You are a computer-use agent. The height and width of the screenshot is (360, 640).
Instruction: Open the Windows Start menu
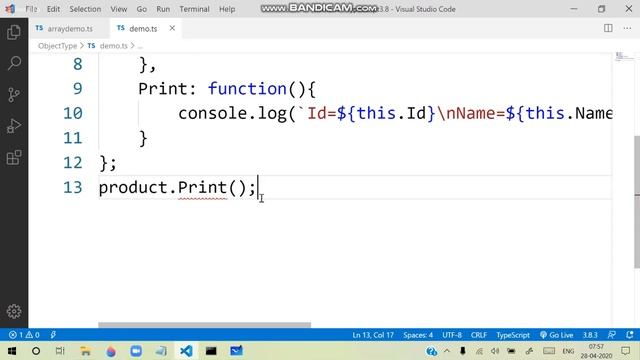click(12, 351)
